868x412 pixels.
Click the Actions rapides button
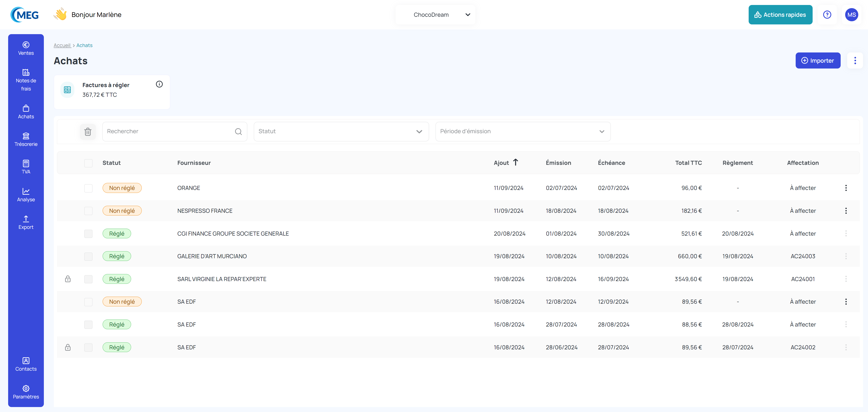pyautogui.click(x=780, y=14)
